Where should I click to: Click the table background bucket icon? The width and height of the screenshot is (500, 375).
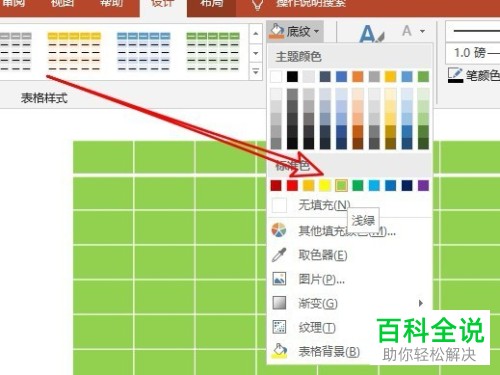pyautogui.click(x=279, y=351)
